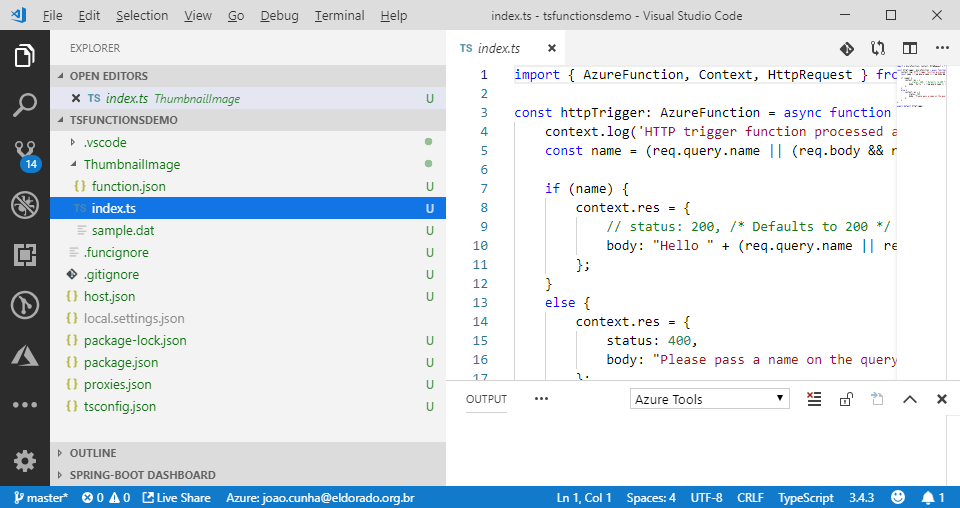
Task: Open the Edit menu
Action: [89, 16]
